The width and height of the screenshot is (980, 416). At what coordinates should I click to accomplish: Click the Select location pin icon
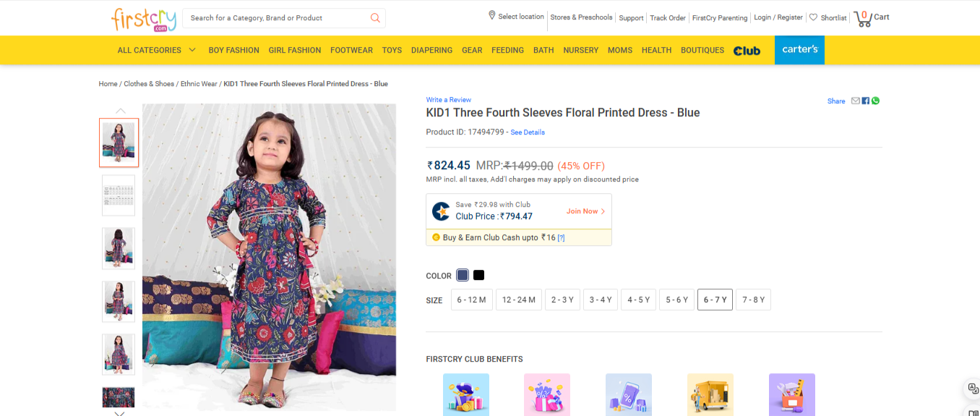point(492,15)
